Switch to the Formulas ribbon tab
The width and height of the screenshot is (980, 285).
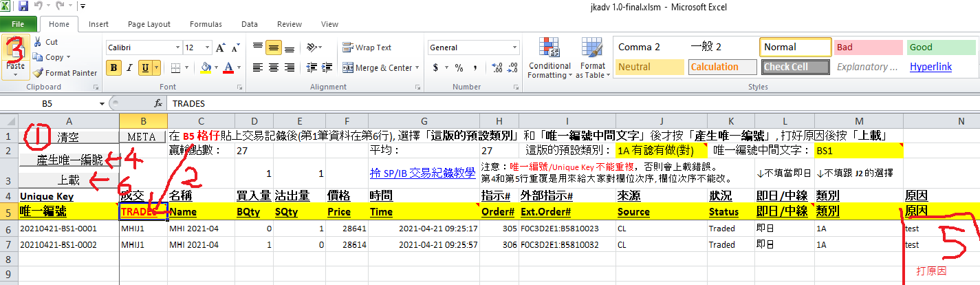206,24
